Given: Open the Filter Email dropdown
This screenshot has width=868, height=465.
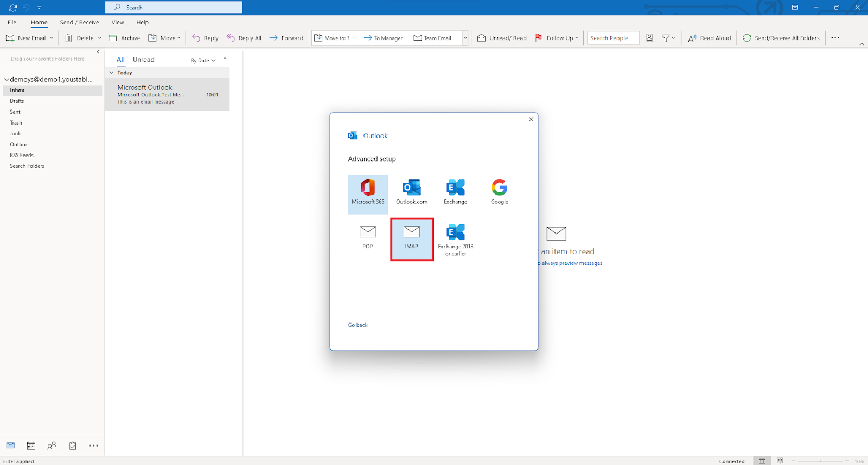Looking at the screenshot, I should pyautogui.click(x=668, y=38).
